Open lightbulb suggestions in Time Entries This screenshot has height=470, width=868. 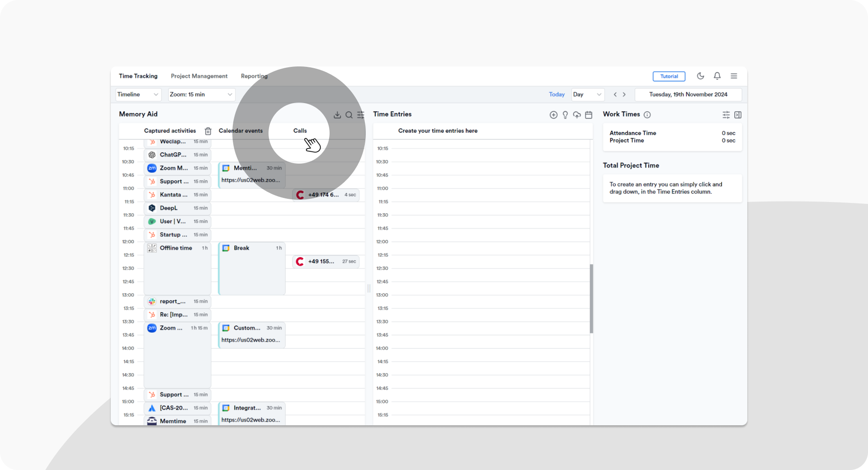tap(565, 115)
